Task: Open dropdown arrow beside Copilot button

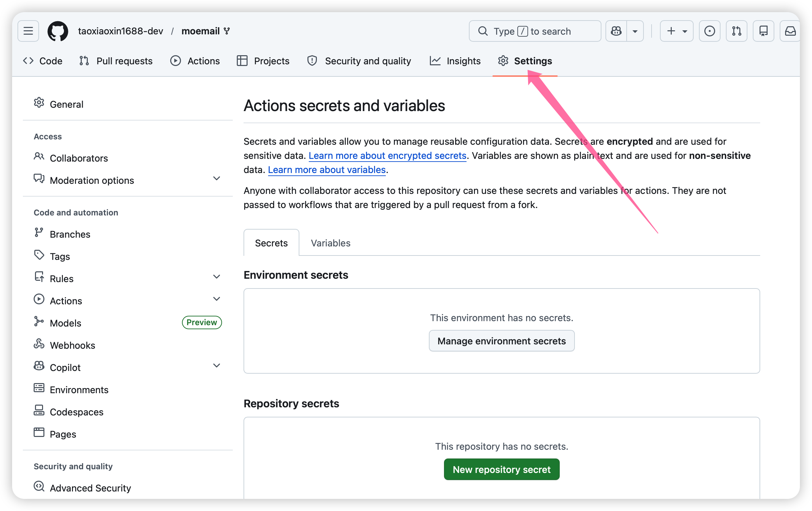Action: pyautogui.click(x=635, y=31)
